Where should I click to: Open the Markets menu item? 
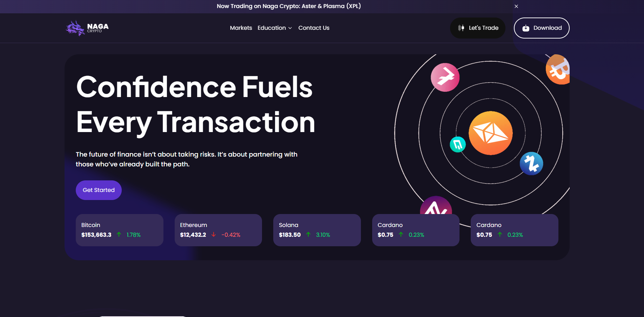[x=241, y=28]
